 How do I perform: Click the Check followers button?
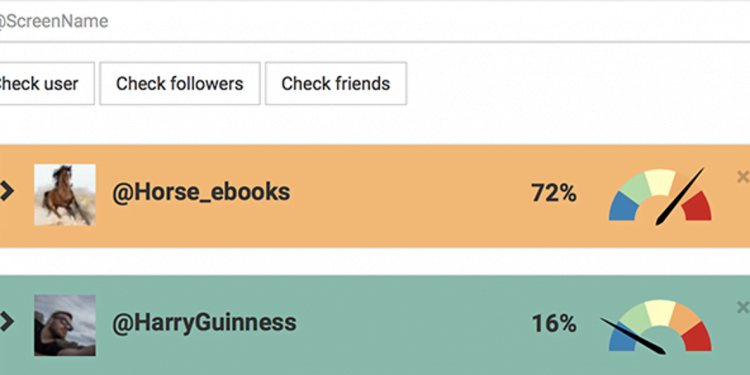(x=180, y=84)
